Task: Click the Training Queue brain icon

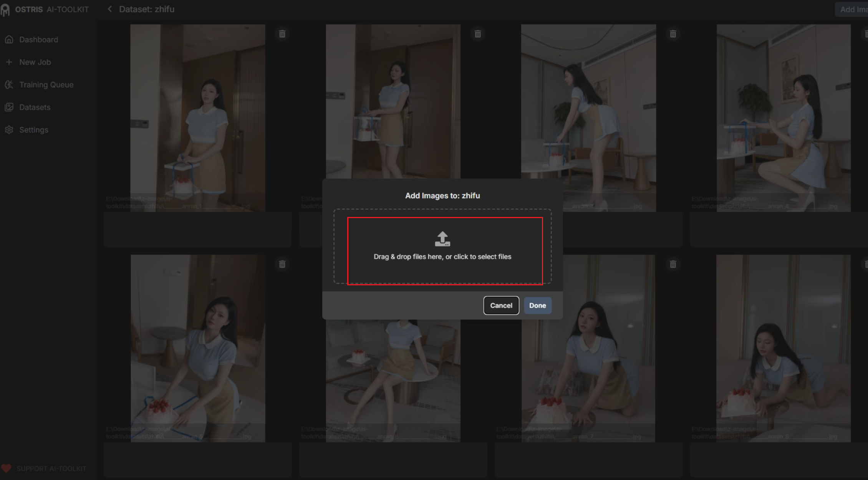Action: (9, 85)
